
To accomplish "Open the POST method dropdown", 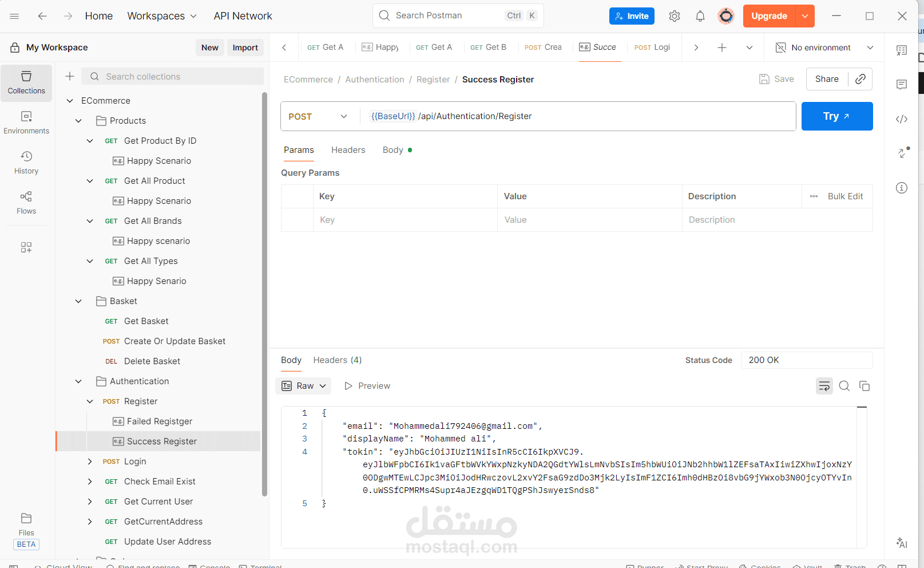I will pos(318,116).
